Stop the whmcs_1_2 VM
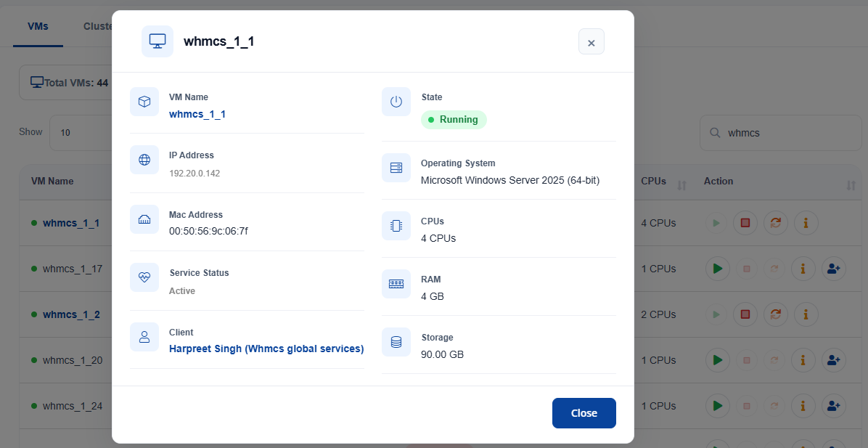This screenshot has height=448, width=868. (x=745, y=314)
